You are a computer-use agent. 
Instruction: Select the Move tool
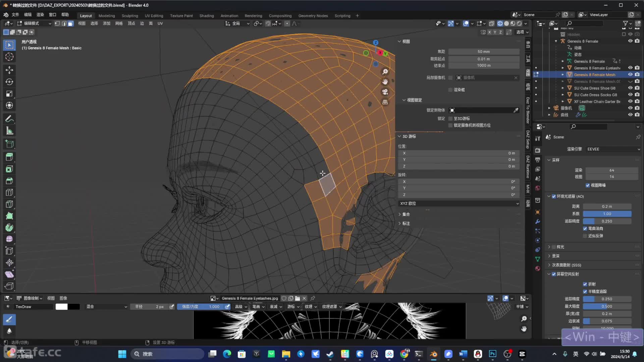click(x=9, y=70)
